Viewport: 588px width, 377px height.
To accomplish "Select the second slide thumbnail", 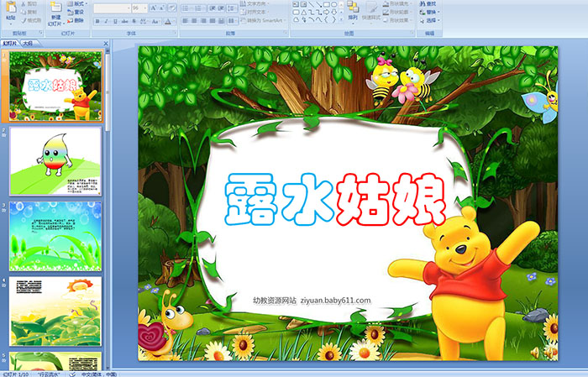I will [55, 160].
